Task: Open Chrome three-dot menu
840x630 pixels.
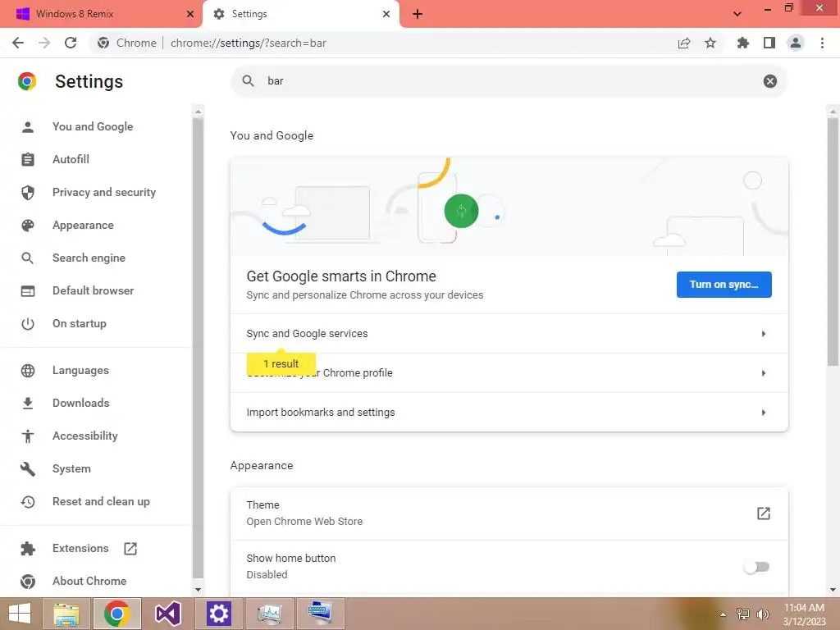Action: click(822, 43)
